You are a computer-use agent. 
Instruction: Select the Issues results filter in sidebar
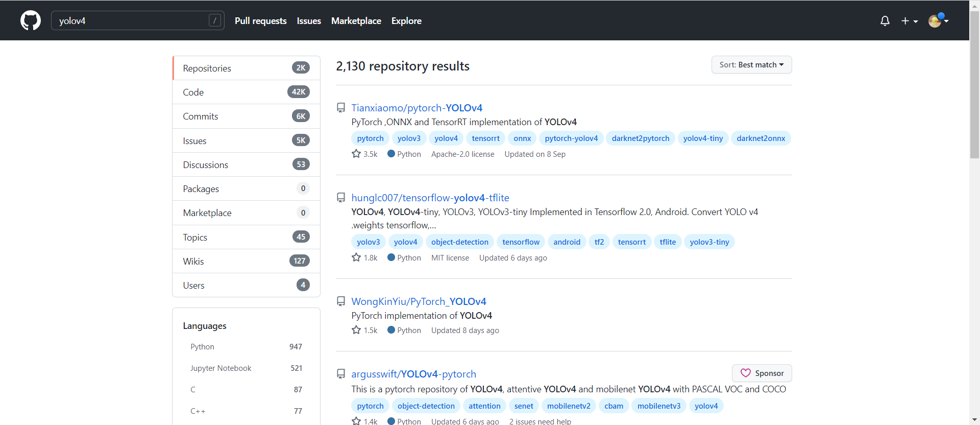click(x=247, y=140)
